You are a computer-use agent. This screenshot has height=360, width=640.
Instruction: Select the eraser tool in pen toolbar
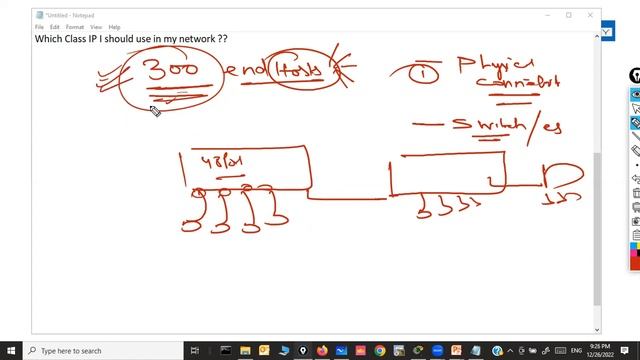(x=636, y=151)
